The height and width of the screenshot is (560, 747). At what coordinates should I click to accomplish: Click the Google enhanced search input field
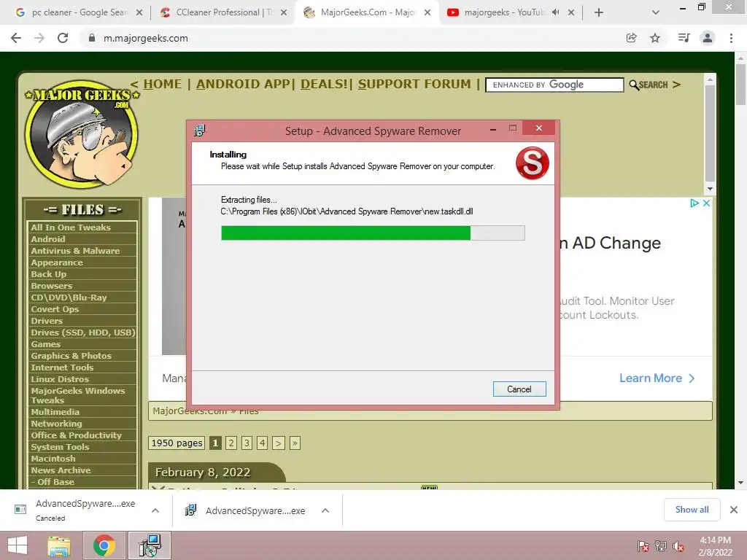[554, 85]
